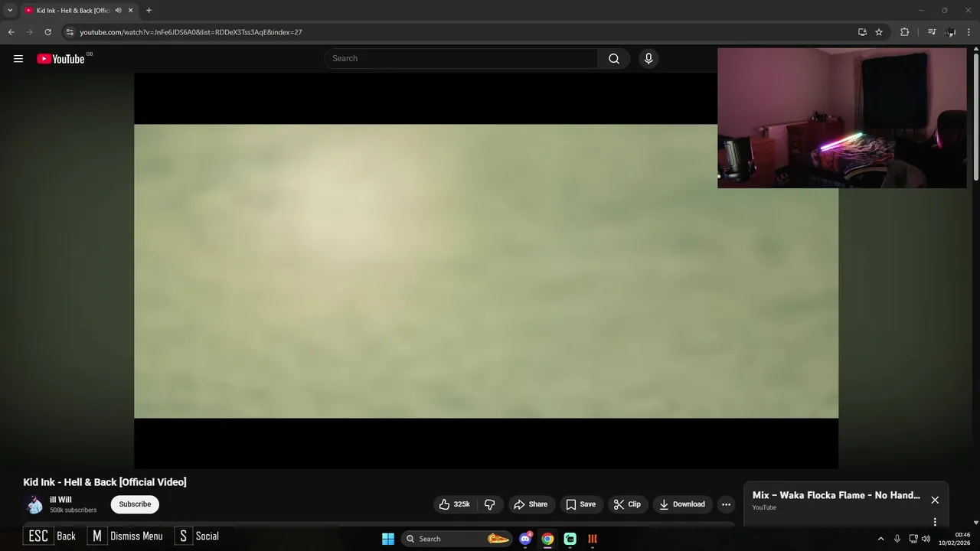Screen dimensions: 980x551
Task: Open the YouTube hamburger guide menu
Action: pyautogui.click(x=18, y=59)
